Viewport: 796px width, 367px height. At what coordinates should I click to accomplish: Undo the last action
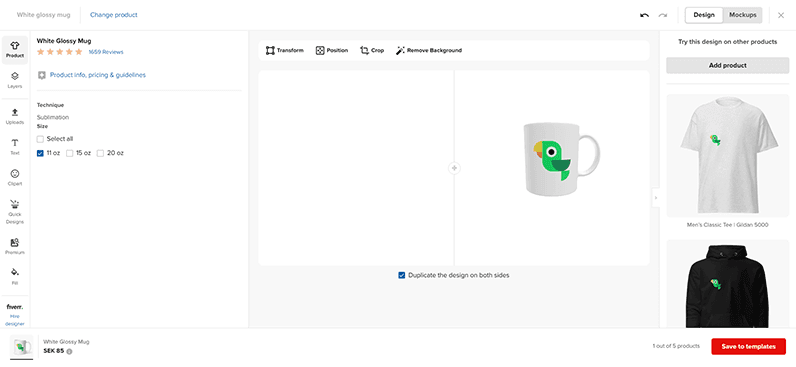click(644, 15)
